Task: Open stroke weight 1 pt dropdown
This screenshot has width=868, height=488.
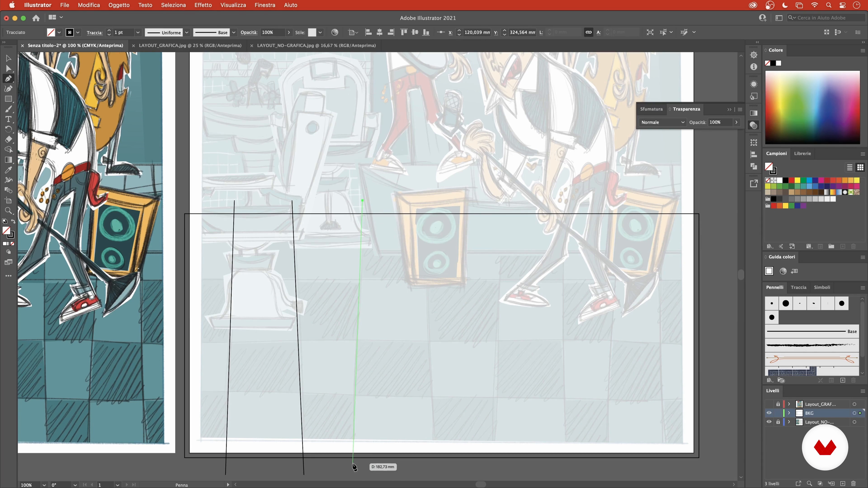Action: [x=138, y=32]
